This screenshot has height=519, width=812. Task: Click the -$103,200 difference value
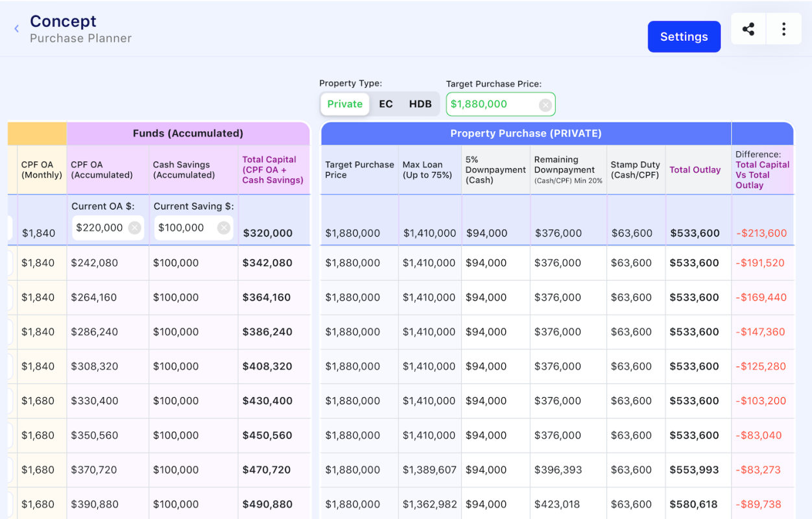(x=761, y=401)
